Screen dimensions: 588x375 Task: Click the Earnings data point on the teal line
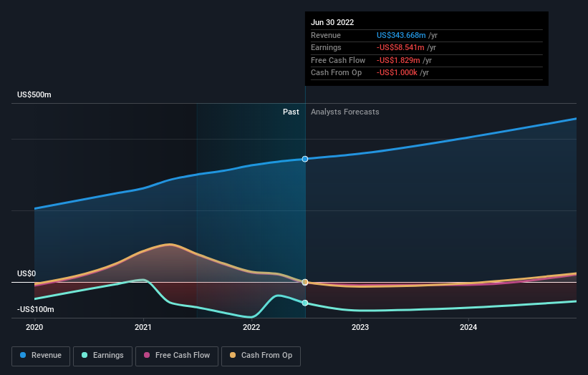coord(305,303)
